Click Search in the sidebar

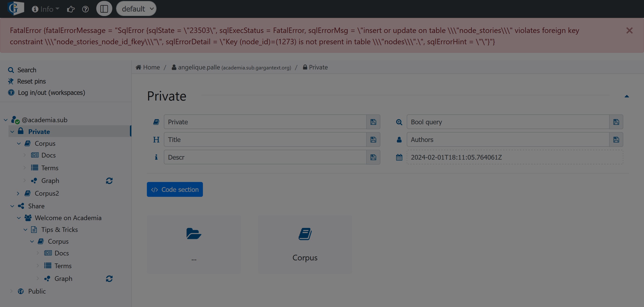tap(27, 70)
